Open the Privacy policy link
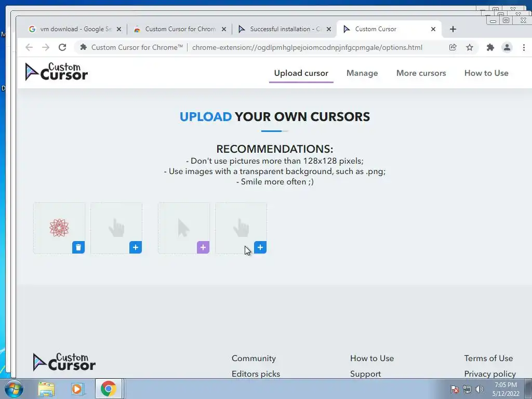 tap(490, 374)
